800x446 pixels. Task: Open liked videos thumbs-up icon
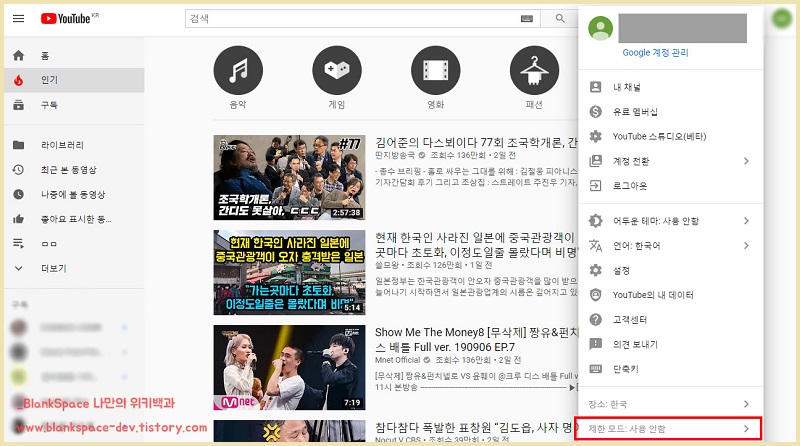click(x=18, y=219)
